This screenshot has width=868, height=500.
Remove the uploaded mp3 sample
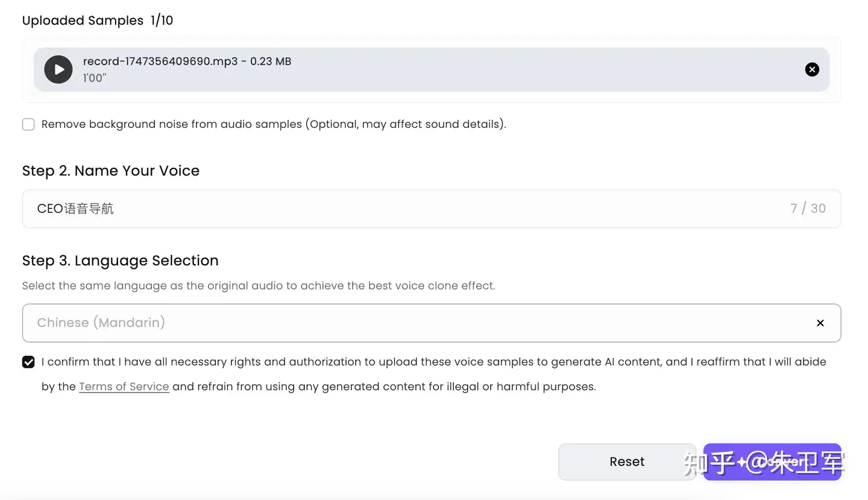tap(812, 69)
